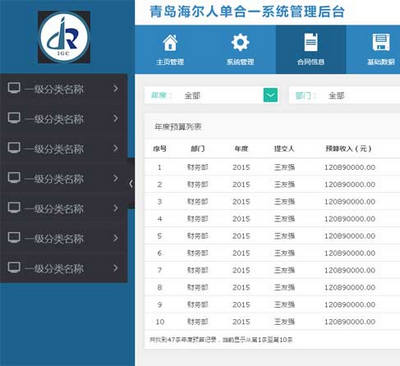
Task: Expand first 一级分类名称 sidebar item chevron
Action: (116, 89)
